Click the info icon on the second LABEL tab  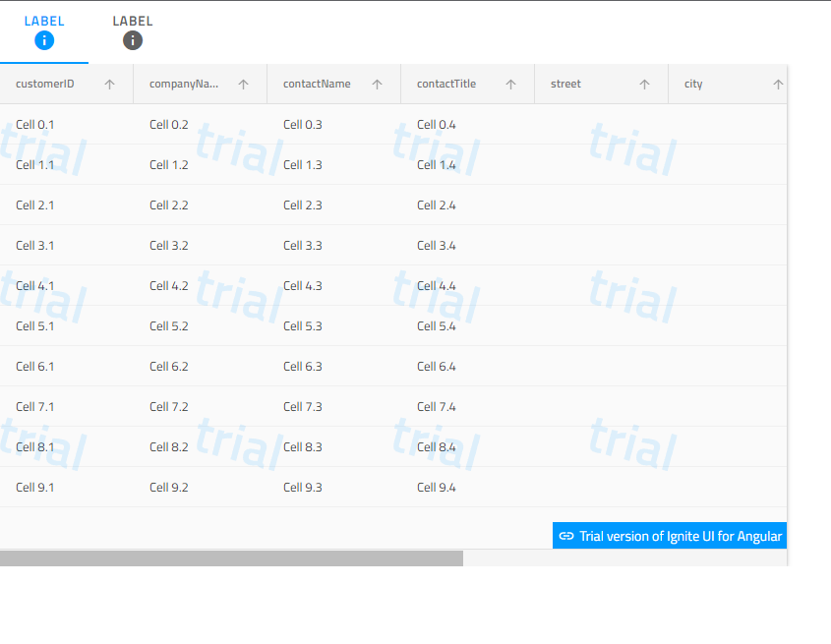(x=132, y=40)
